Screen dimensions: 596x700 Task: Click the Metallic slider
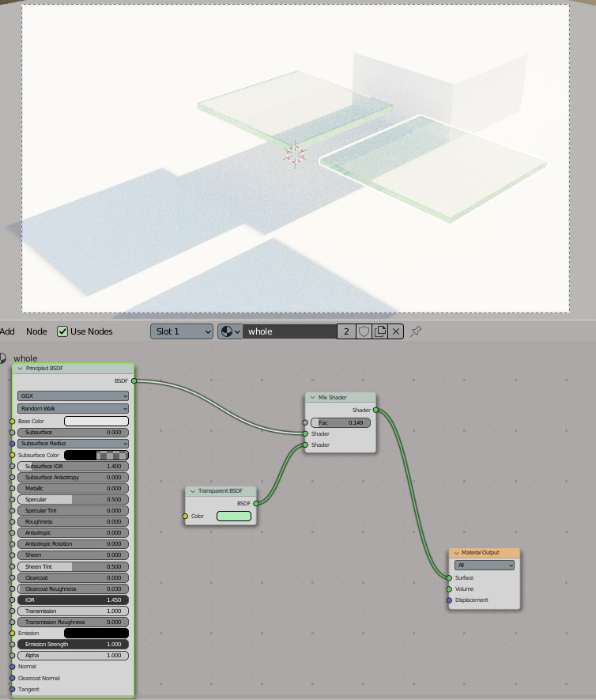[x=74, y=488]
